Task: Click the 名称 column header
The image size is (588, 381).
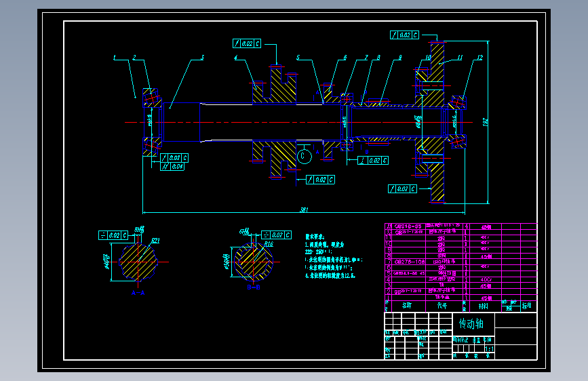Action: (407, 306)
